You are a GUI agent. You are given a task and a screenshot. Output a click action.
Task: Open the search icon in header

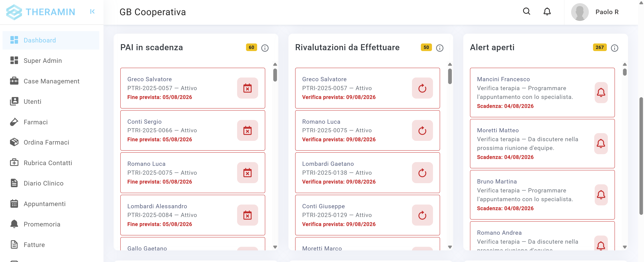point(527,11)
